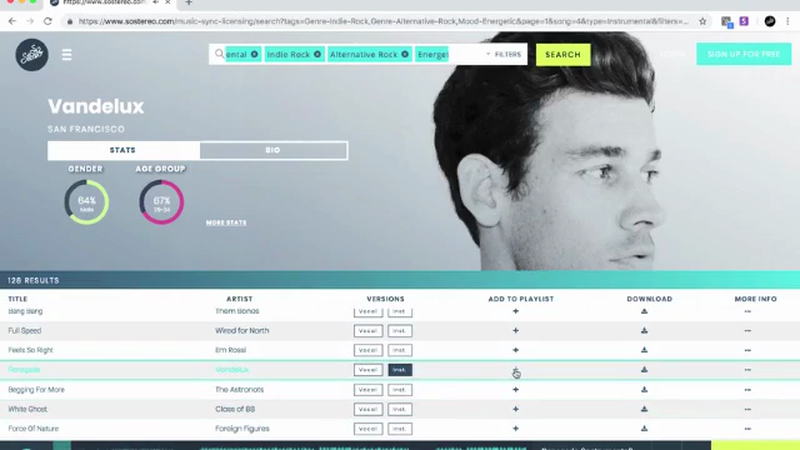The height and width of the screenshot is (450, 800).
Task: Click the Gender 64% donut chart
Action: coord(86,202)
